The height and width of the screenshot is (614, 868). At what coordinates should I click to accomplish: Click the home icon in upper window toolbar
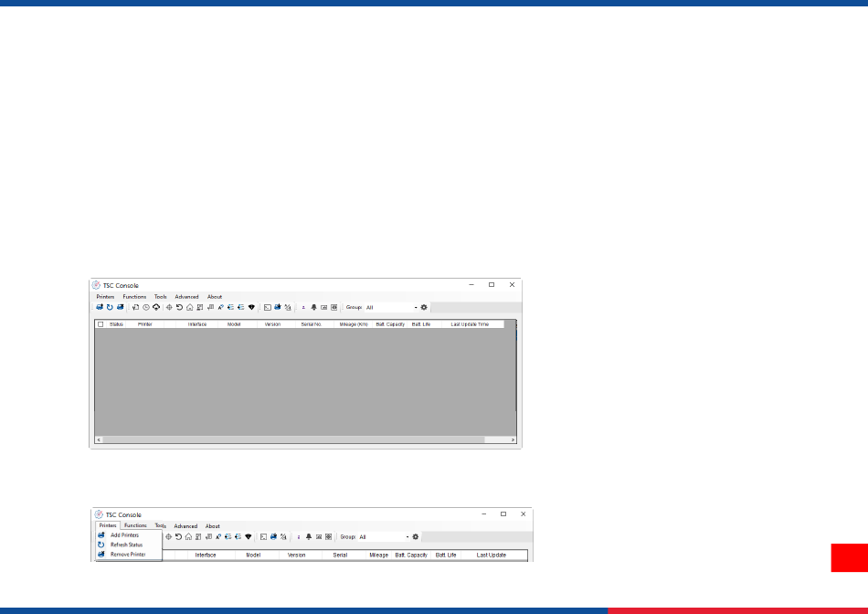point(189,308)
